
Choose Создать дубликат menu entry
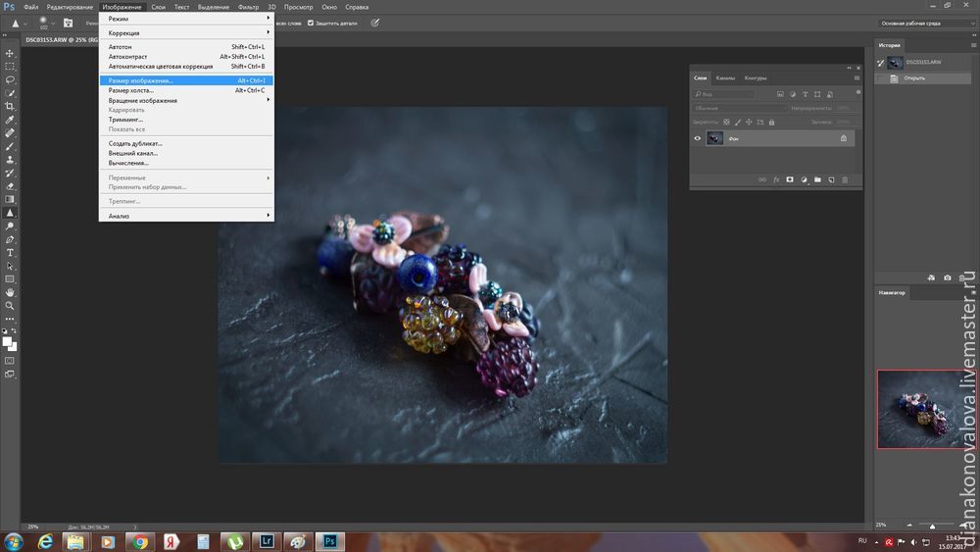click(x=186, y=143)
